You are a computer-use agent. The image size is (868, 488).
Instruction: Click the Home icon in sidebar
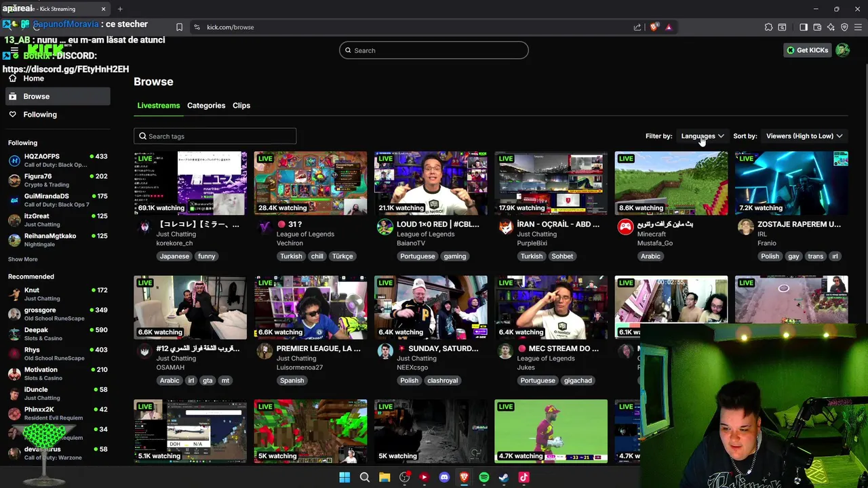12,78
